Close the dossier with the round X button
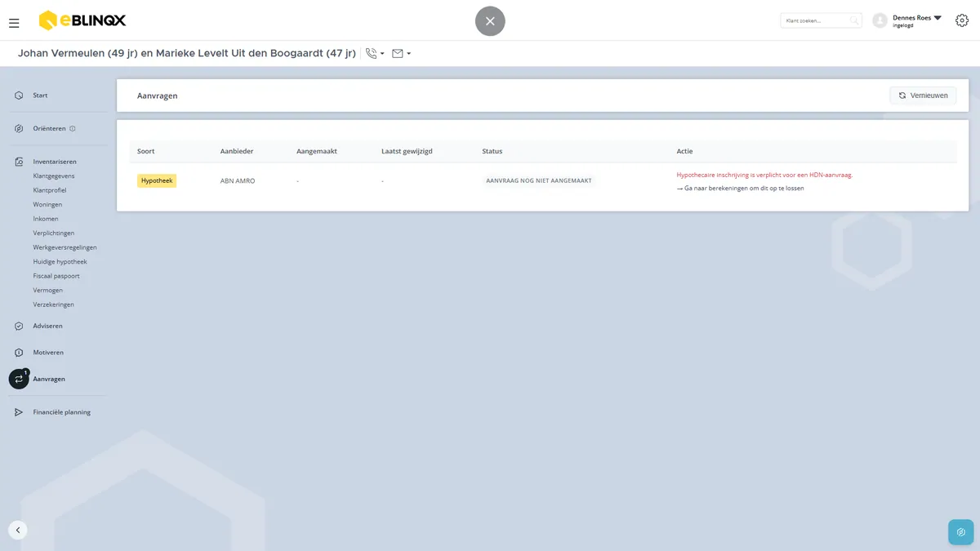 pyautogui.click(x=490, y=21)
